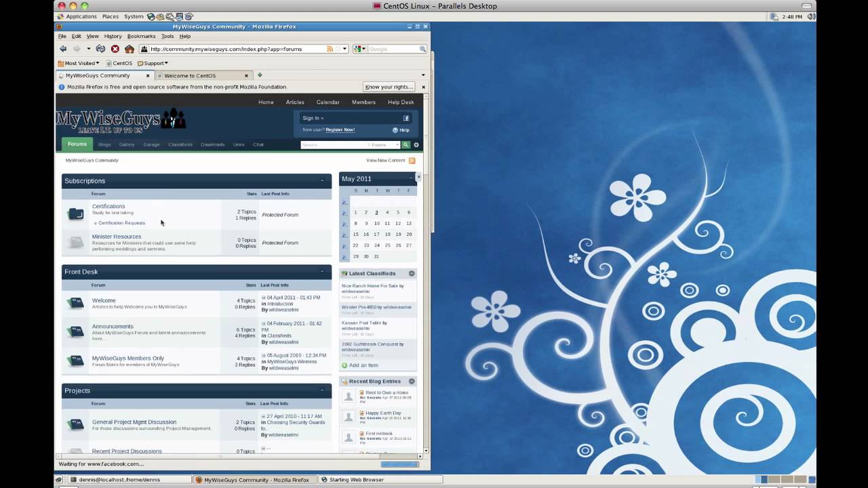
Task: Collapse the Subscriptions category
Action: [x=322, y=180]
